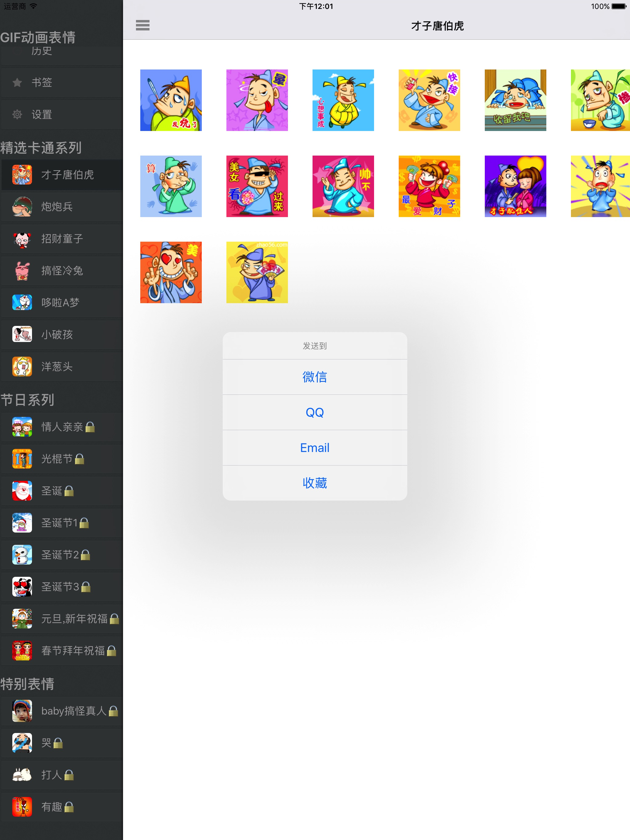Open the 光棍节 series icon
Viewport: 630px width, 840px height.
[x=22, y=459]
